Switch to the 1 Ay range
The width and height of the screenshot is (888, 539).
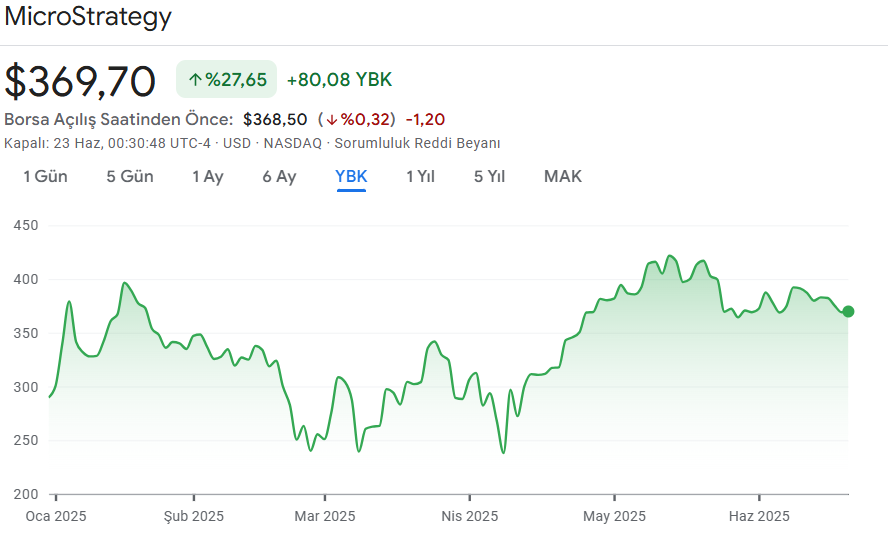pos(208,177)
